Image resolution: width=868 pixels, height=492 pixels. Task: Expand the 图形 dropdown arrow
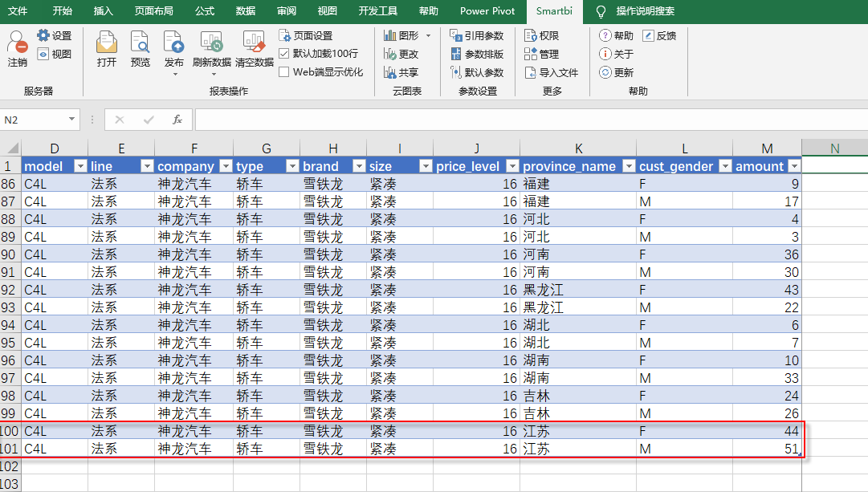[x=429, y=36]
